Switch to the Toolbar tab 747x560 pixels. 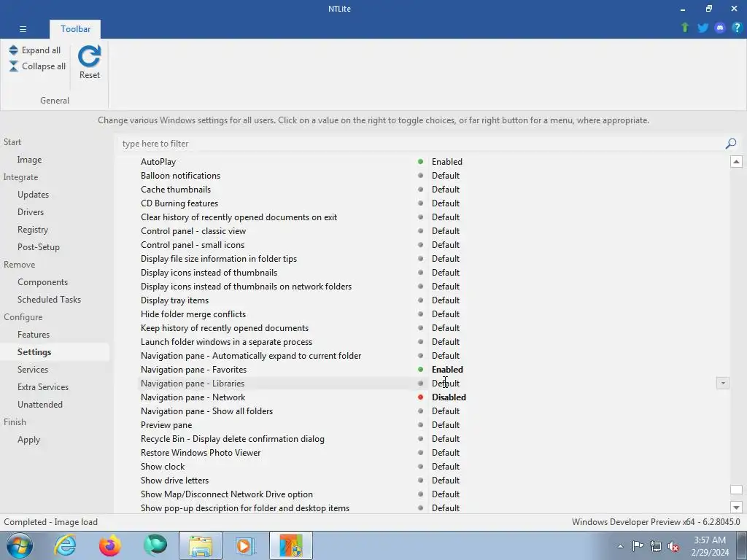pyautogui.click(x=75, y=29)
